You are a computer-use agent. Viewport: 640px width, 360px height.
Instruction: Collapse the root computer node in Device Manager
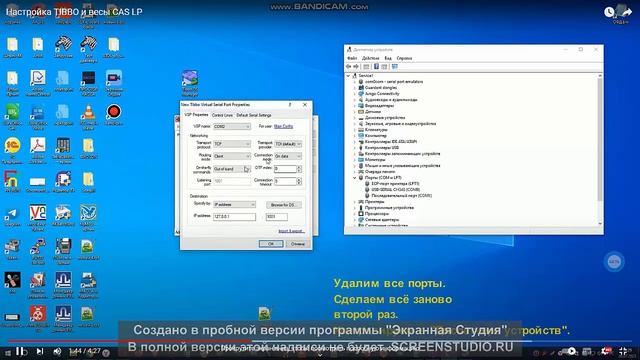point(348,76)
